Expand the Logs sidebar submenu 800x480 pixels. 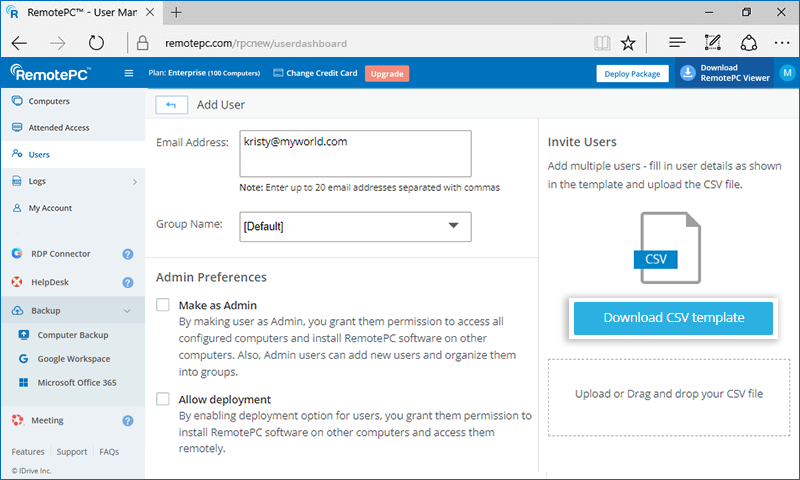point(134,182)
